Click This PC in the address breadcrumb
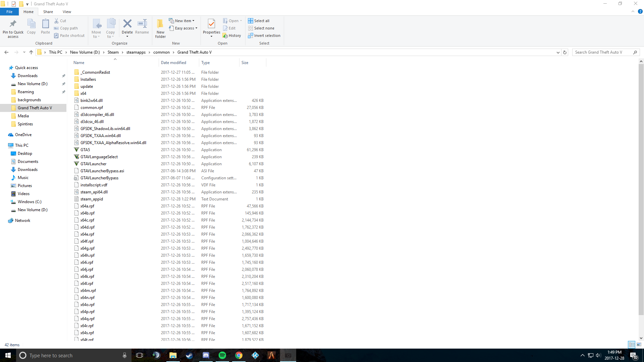This screenshot has width=644, height=362. (56, 52)
